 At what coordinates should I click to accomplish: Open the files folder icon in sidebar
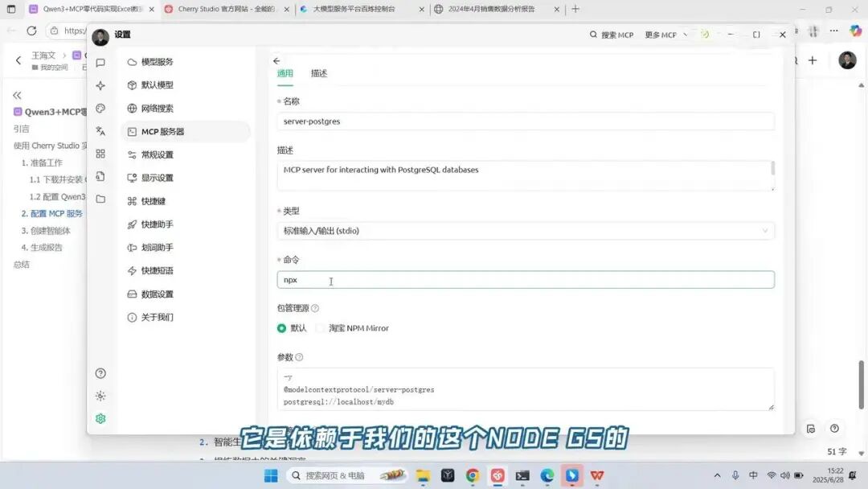(100, 199)
